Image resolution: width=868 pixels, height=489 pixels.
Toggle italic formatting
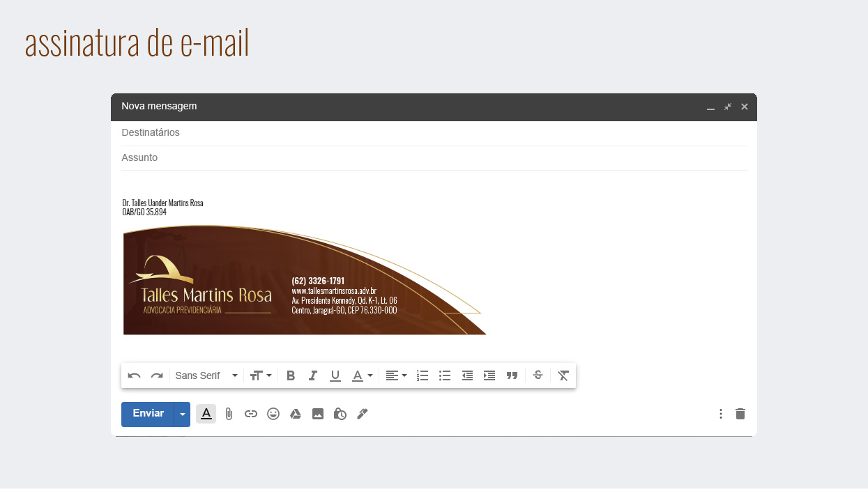click(313, 375)
